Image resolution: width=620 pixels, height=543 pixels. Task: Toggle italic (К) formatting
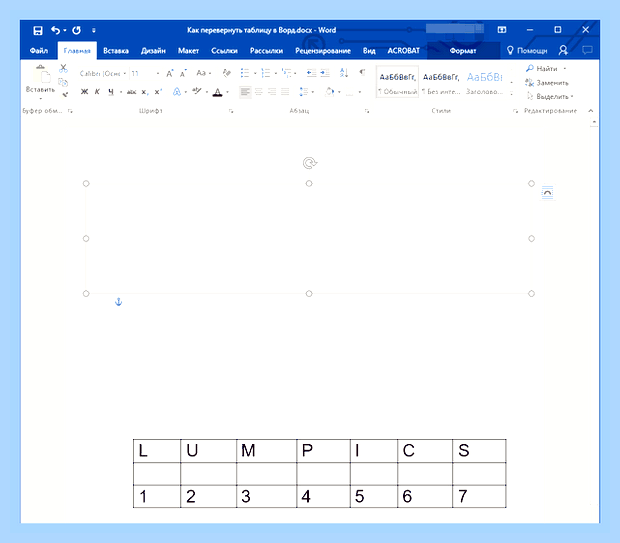pyautogui.click(x=97, y=92)
